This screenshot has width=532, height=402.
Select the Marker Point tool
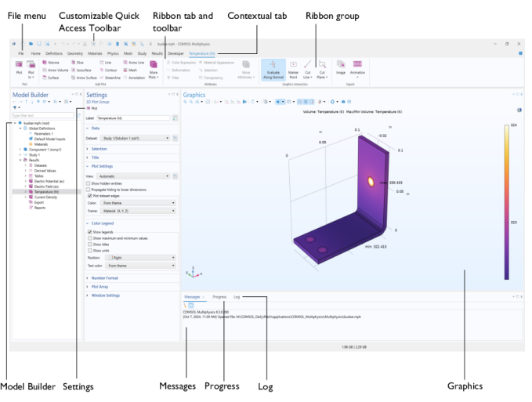[293, 69]
